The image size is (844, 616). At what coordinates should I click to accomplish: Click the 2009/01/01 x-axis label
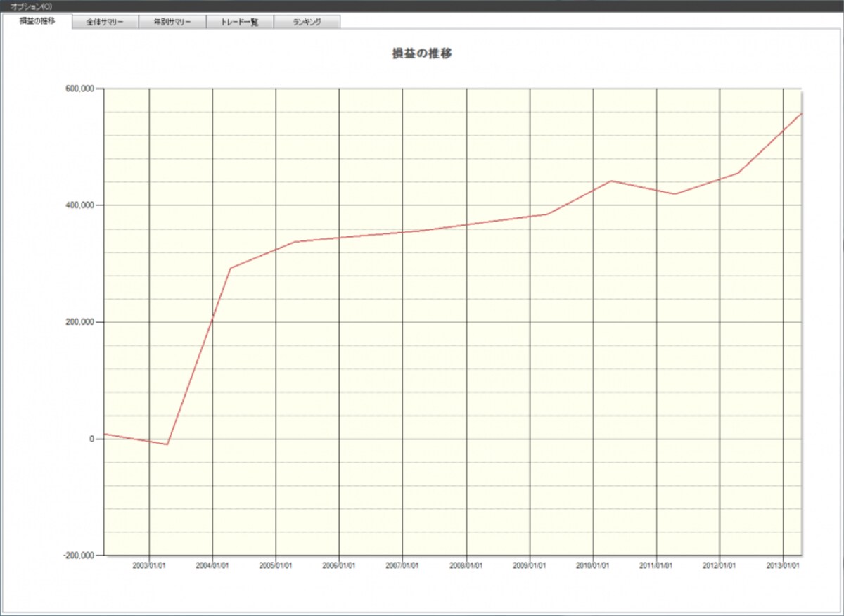530,565
